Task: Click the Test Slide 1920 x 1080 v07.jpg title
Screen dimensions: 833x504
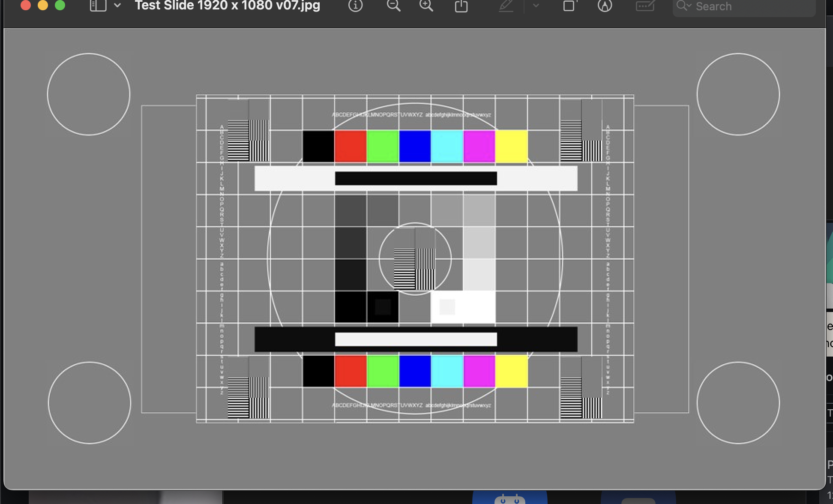Action: pyautogui.click(x=227, y=6)
